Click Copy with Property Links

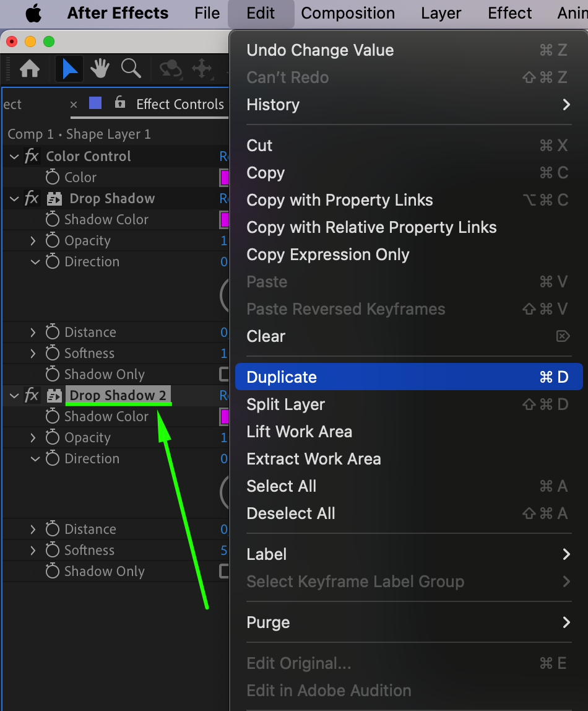pos(340,200)
